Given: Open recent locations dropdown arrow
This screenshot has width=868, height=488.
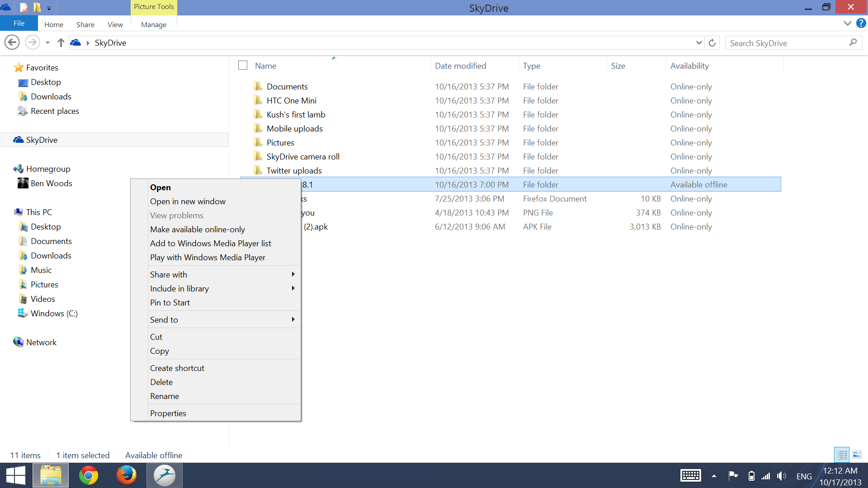Looking at the screenshot, I should 47,43.
